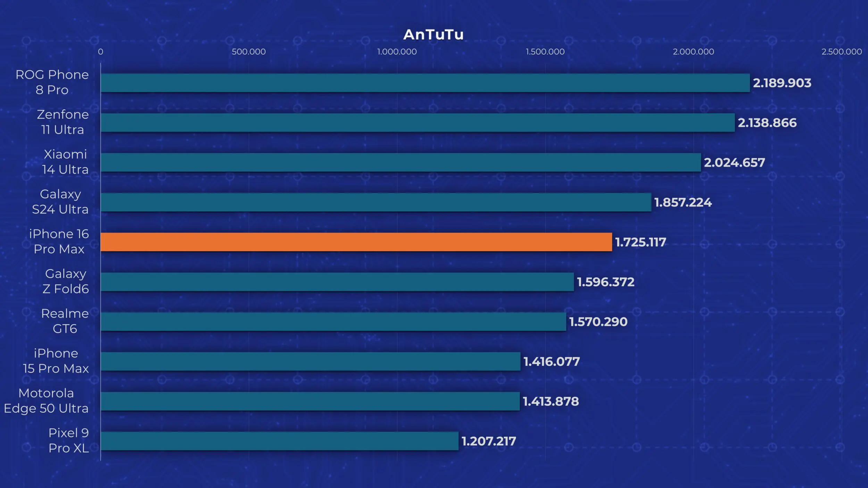Click the 2.000.000 axis label
Viewport: 868px width, 488px height.
693,52
